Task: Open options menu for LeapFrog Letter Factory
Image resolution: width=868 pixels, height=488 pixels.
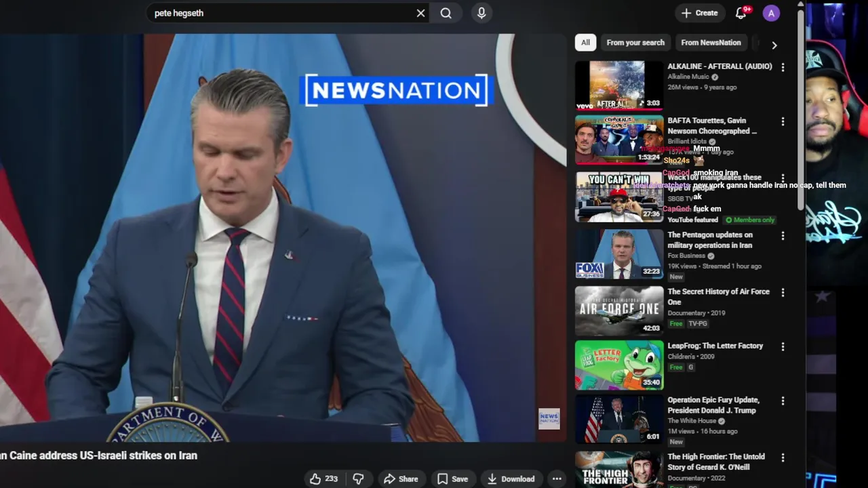Action: (x=783, y=346)
